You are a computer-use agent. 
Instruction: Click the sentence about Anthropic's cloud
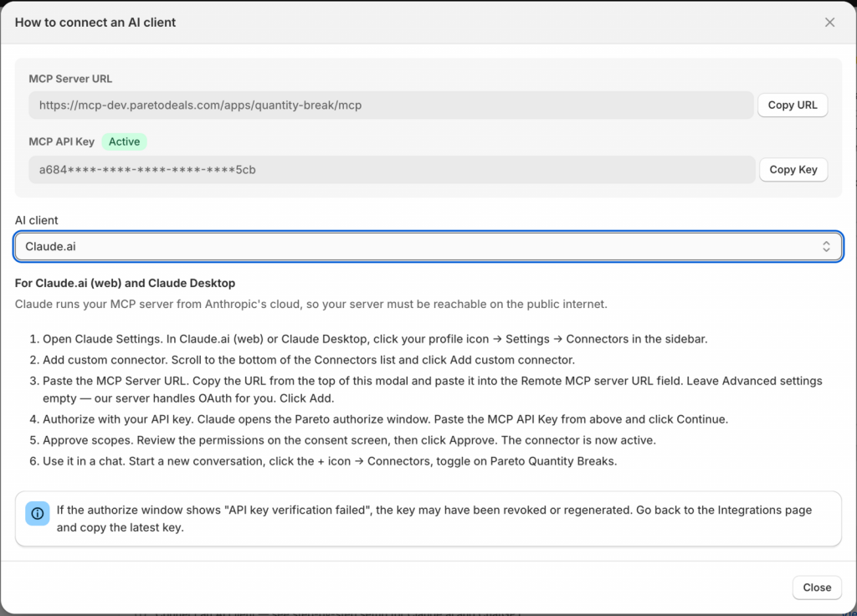311,304
